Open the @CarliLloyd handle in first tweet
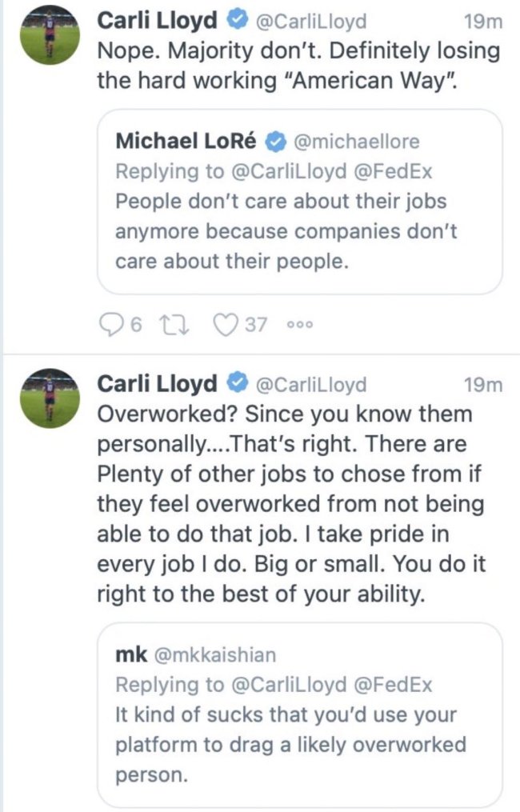 tap(310, 22)
